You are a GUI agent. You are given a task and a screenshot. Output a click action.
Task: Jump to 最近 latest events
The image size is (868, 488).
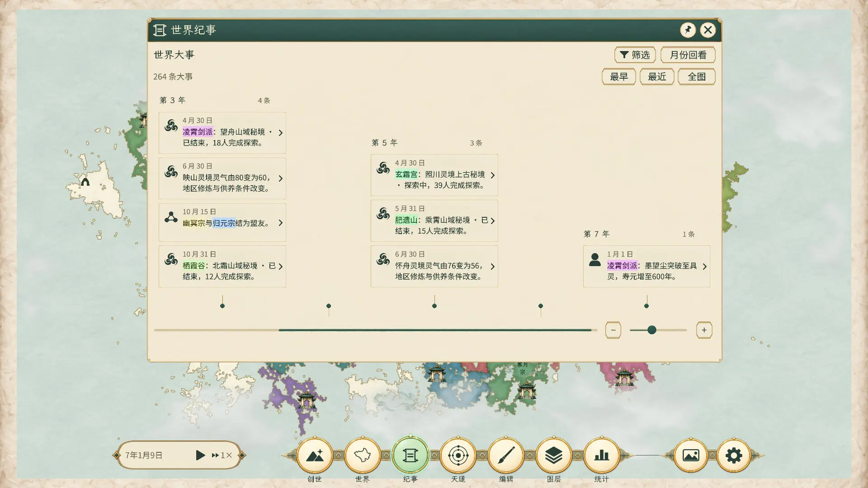656,76
